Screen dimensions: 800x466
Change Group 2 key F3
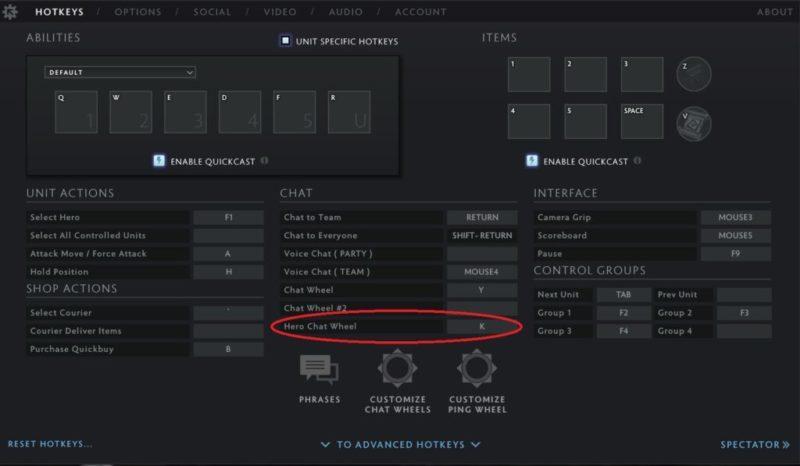tap(744, 313)
